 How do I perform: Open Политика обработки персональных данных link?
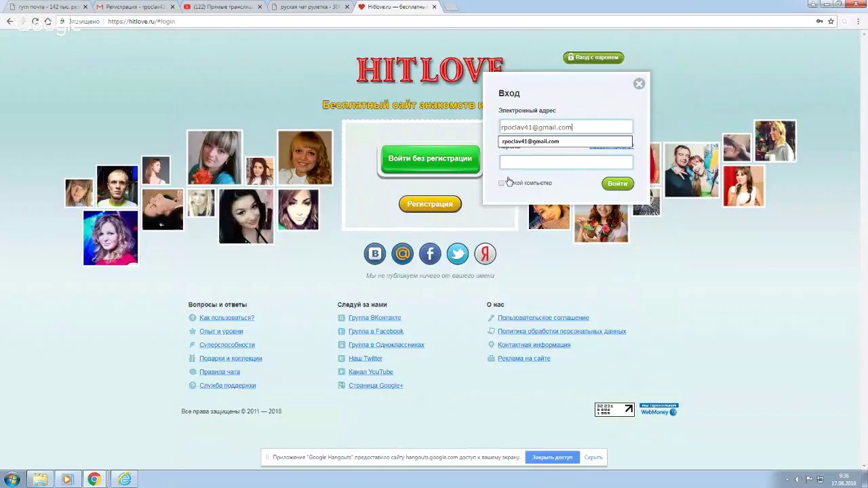(x=561, y=331)
